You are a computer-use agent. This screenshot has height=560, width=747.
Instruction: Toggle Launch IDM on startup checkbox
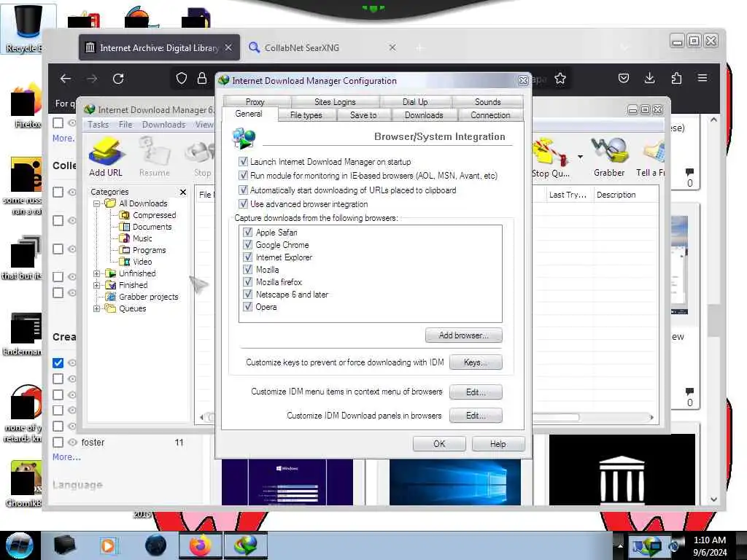(x=244, y=161)
